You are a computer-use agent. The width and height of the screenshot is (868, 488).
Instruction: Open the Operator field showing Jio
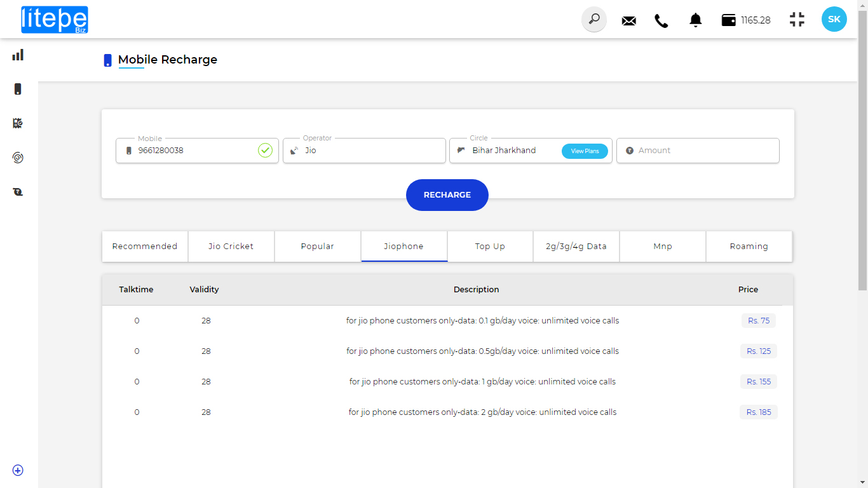[364, 151]
